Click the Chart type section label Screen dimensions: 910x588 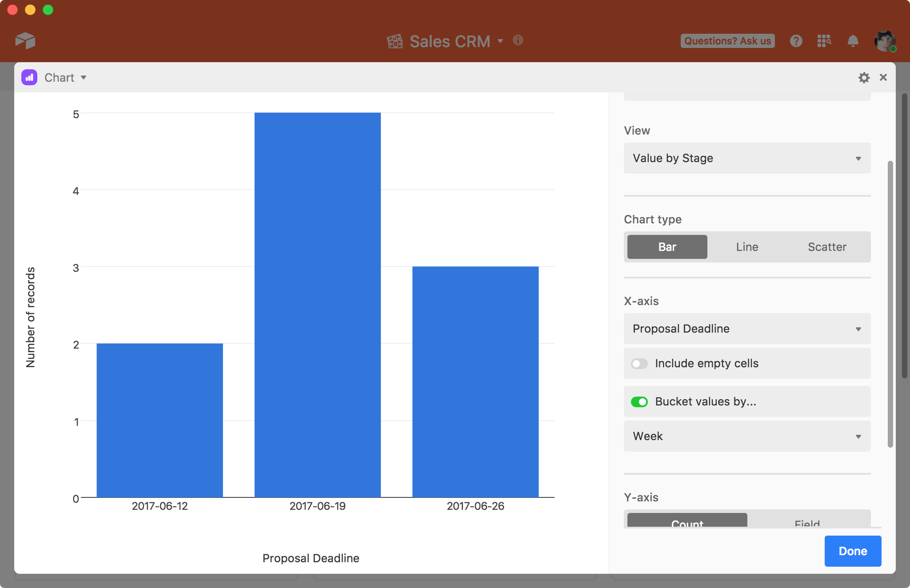coord(653,219)
